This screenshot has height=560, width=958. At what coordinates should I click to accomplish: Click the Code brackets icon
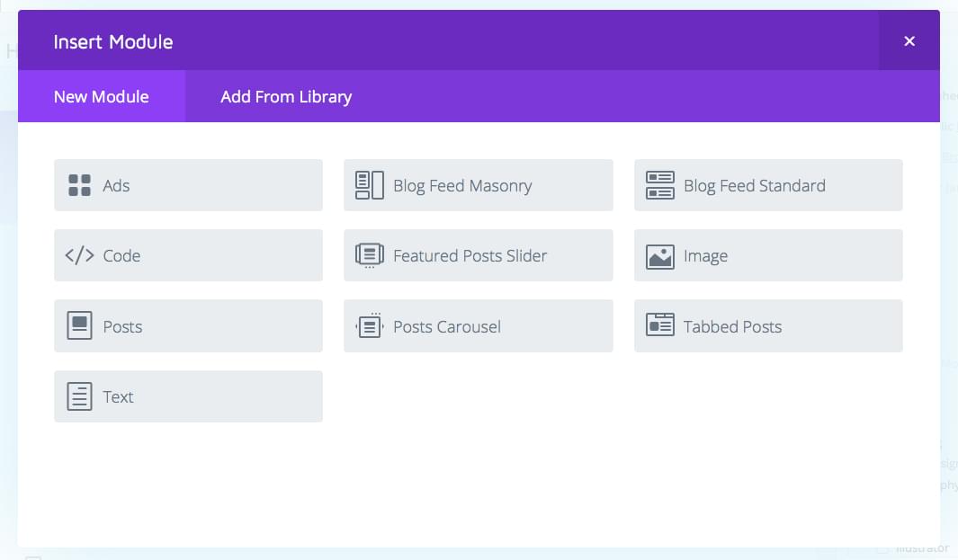79,255
